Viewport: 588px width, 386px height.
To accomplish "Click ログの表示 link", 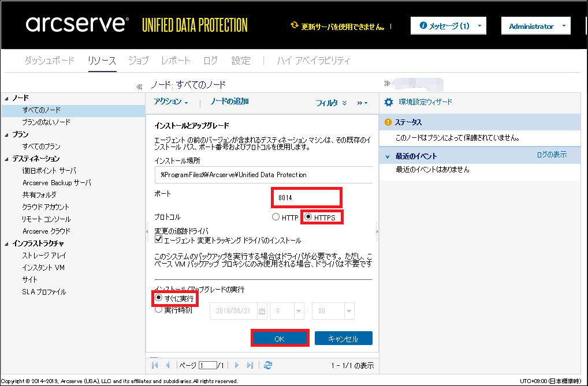I will click(x=552, y=155).
